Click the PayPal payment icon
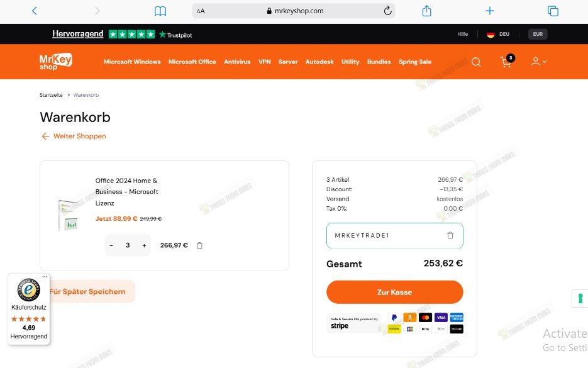Screen dimensions: 588x368 pos(394,317)
